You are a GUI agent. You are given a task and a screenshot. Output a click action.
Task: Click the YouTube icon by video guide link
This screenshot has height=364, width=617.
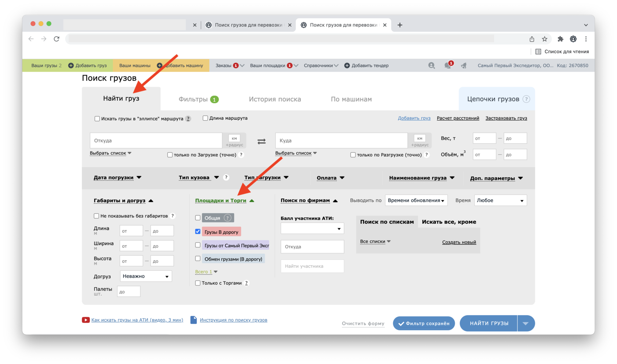click(x=86, y=320)
